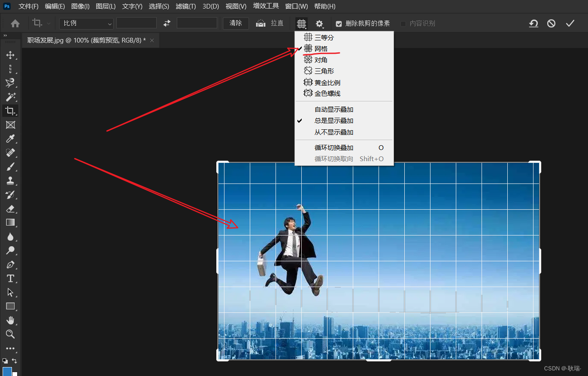Click the crop width input field
This screenshot has width=588, height=376.
[x=136, y=23]
